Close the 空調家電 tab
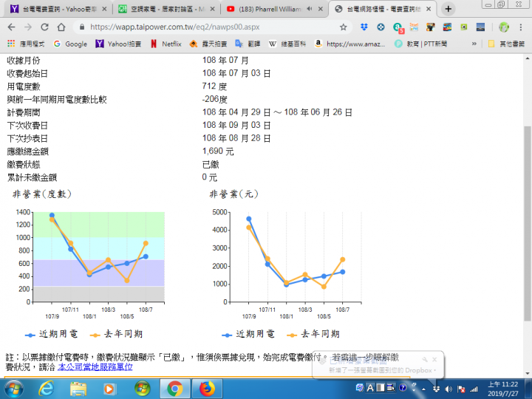 click(212, 9)
